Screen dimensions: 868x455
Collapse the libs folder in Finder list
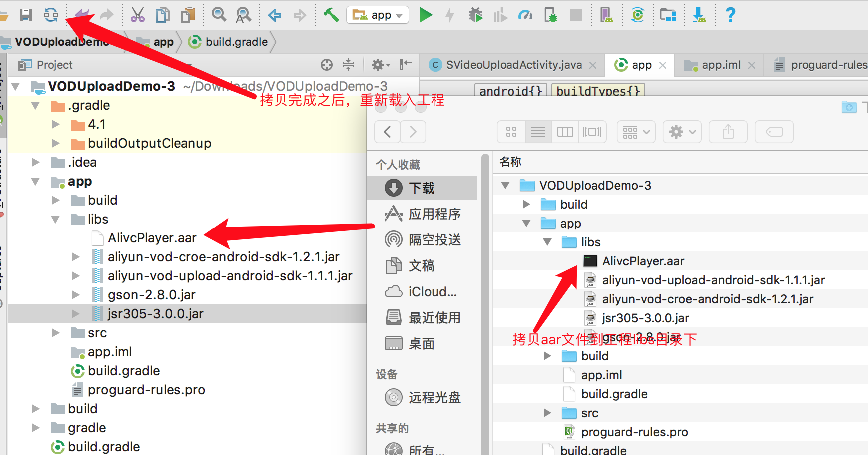[547, 242]
